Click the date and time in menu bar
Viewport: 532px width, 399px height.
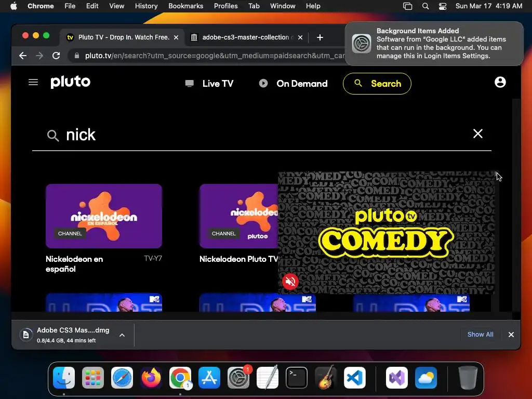click(489, 6)
